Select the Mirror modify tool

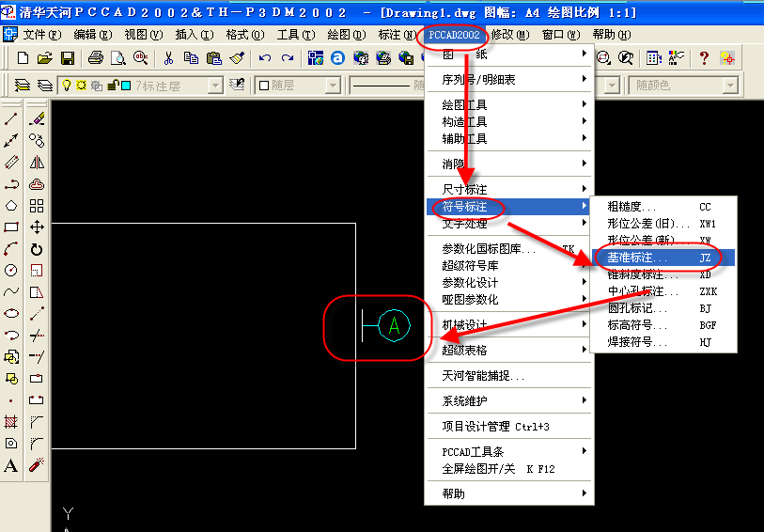tap(37, 163)
